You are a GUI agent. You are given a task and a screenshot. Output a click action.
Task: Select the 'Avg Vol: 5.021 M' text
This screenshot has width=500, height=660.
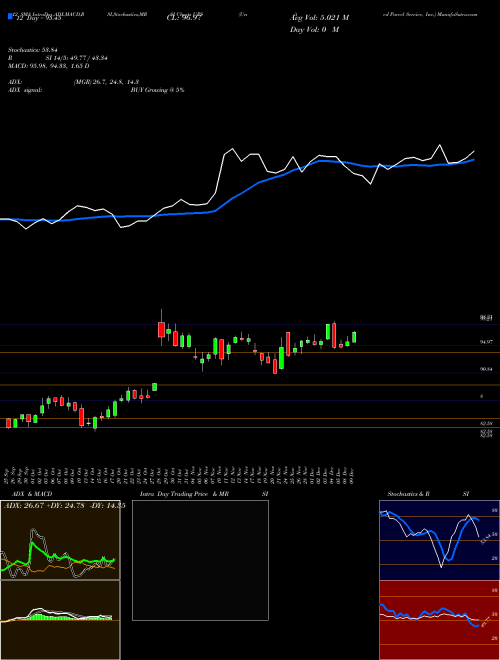(319, 18)
